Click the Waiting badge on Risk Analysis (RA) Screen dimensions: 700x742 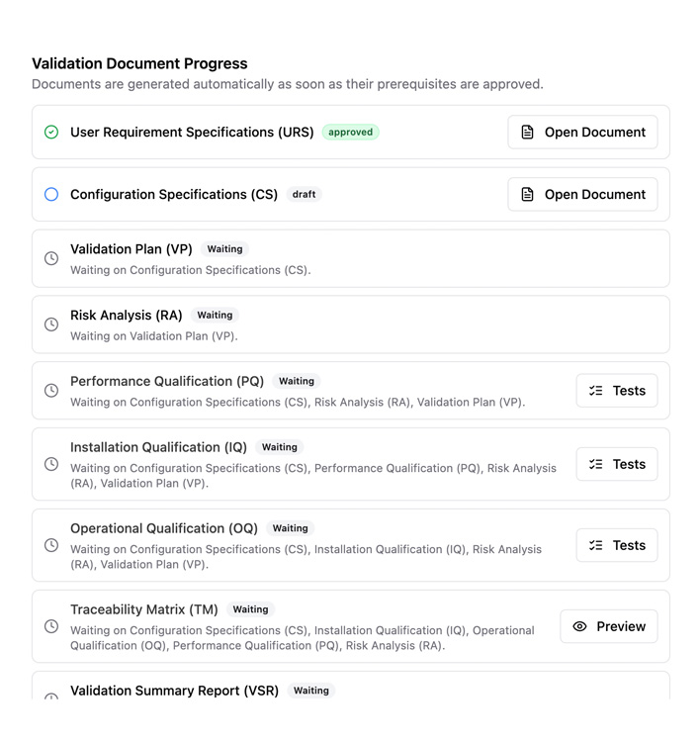[215, 315]
